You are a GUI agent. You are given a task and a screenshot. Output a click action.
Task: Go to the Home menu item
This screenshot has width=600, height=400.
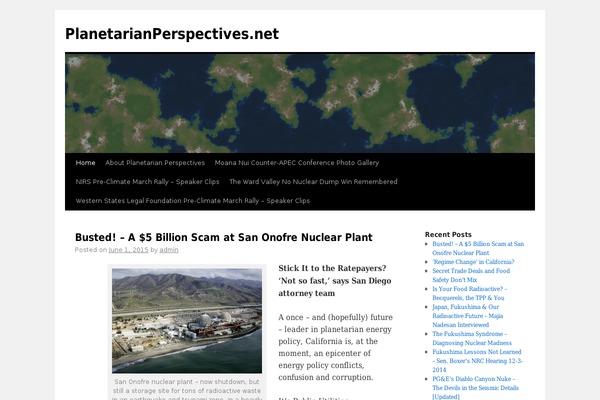click(85, 163)
